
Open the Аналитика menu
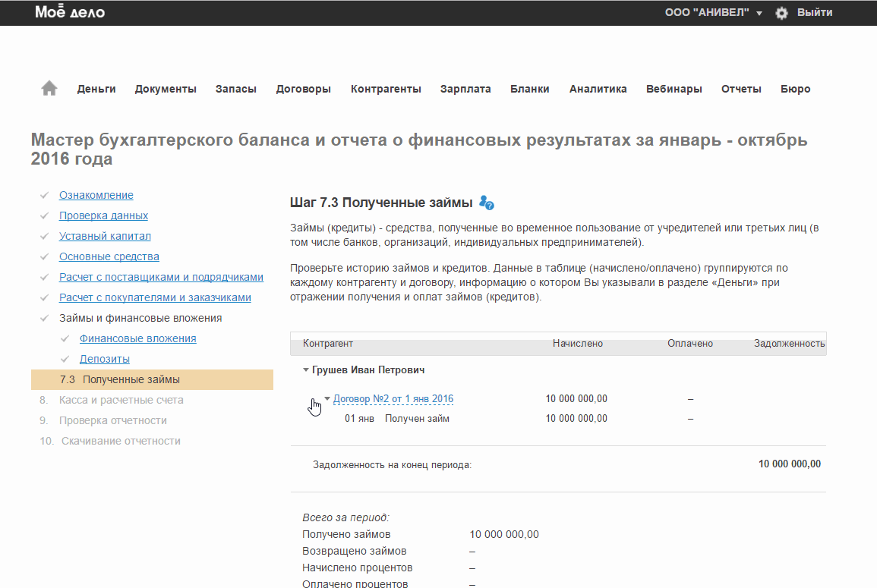[x=598, y=89]
